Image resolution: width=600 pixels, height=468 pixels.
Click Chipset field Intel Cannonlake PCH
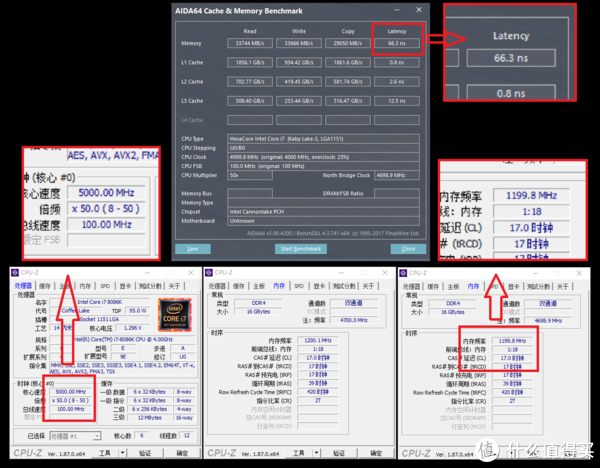pyautogui.click(x=323, y=212)
